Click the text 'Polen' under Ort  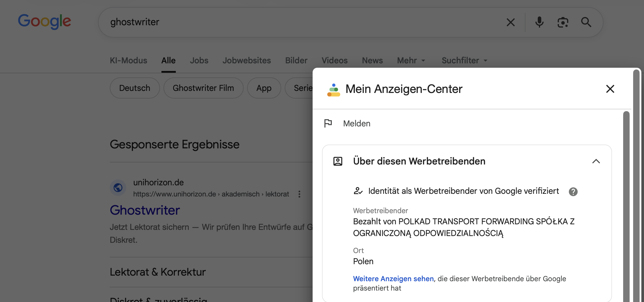click(363, 261)
